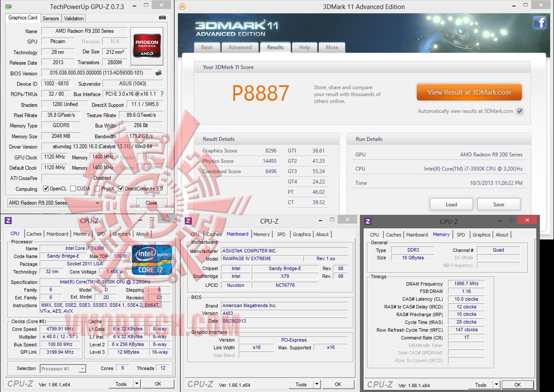Click the GPU-Z screenshot camera icon

[x=162, y=18]
